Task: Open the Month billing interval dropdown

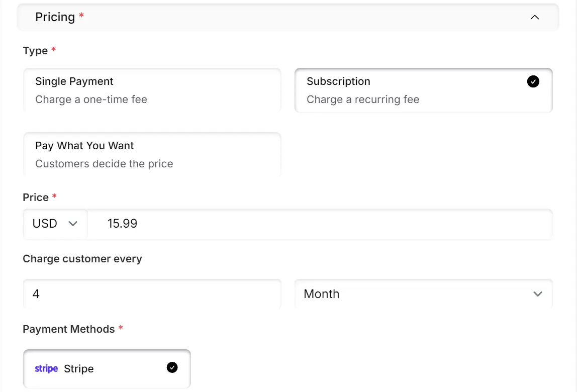Action: click(x=423, y=294)
